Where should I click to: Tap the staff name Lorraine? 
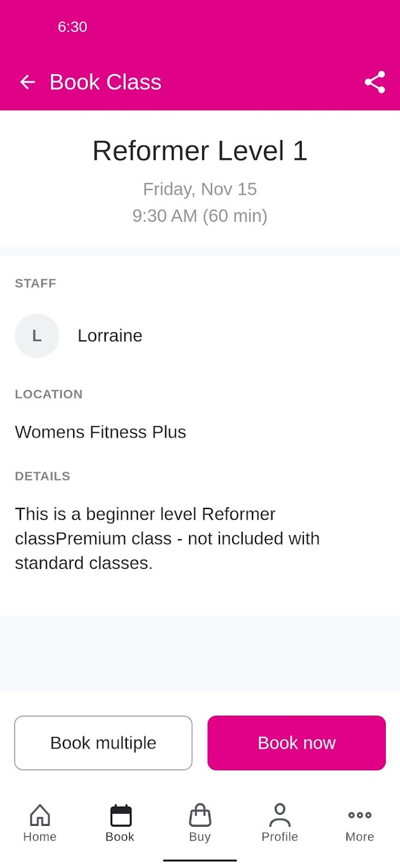coord(110,336)
